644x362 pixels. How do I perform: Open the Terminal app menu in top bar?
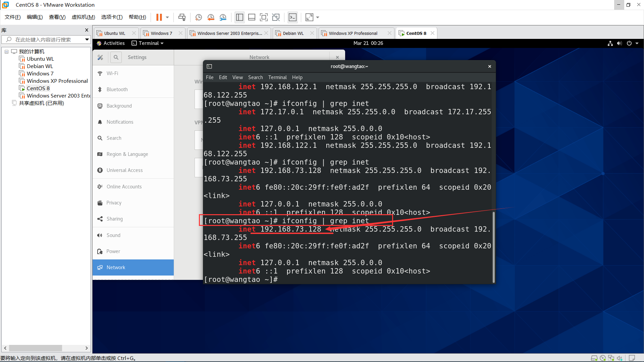148,43
